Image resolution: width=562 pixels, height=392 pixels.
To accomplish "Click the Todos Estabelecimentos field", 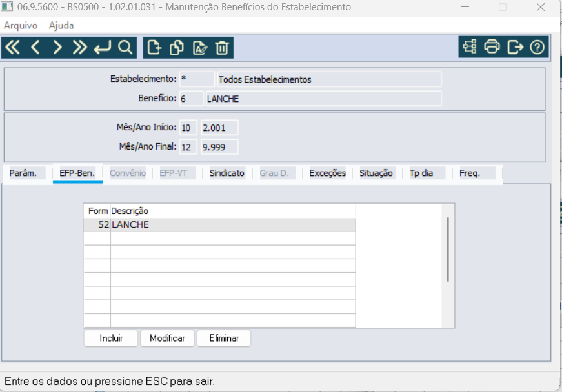I will [329, 79].
